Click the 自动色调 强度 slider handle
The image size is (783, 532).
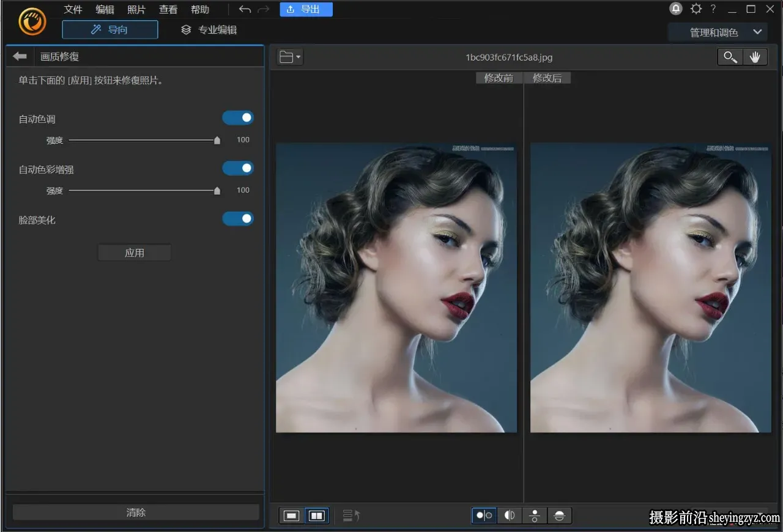[217, 140]
